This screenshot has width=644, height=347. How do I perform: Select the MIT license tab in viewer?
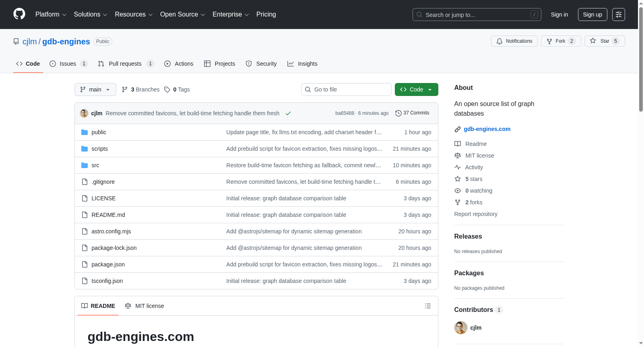coord(144,306)
